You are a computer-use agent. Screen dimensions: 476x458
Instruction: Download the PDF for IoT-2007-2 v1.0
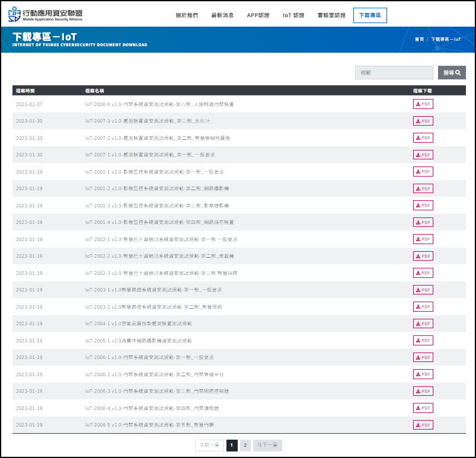[423, 138]
